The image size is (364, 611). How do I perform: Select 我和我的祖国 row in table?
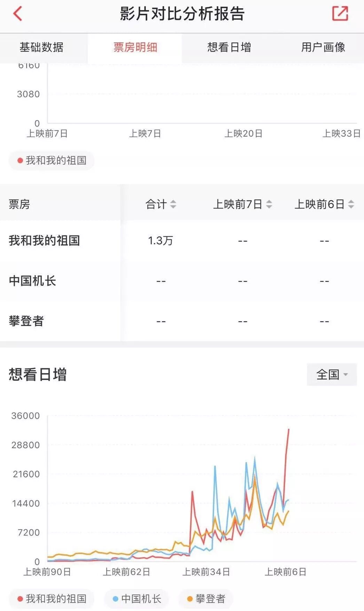tap(182, 241)
